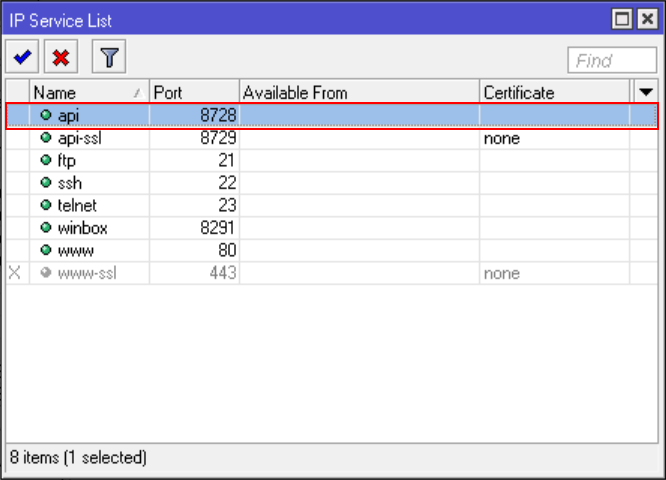Click '8 items (1 selected)' status text

78,457
